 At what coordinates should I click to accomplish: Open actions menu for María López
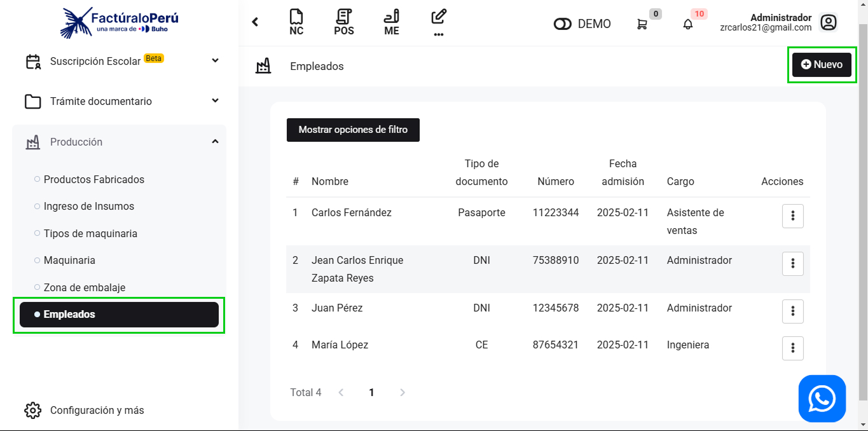pos(792,348)
